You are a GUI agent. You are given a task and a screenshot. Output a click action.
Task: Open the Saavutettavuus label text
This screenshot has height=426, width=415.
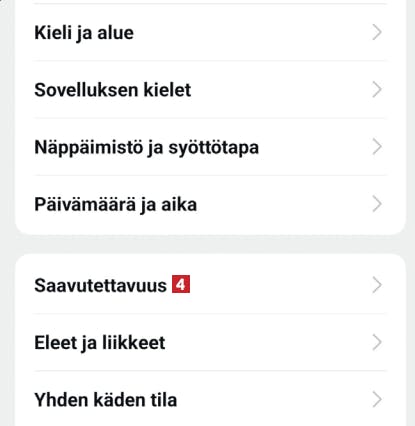100,285
